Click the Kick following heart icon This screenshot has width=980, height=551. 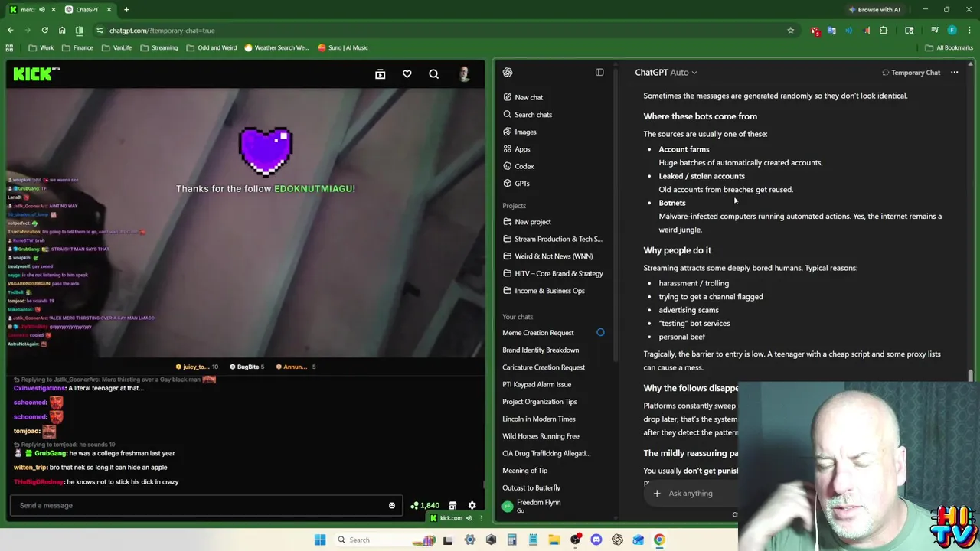point(407,74)
